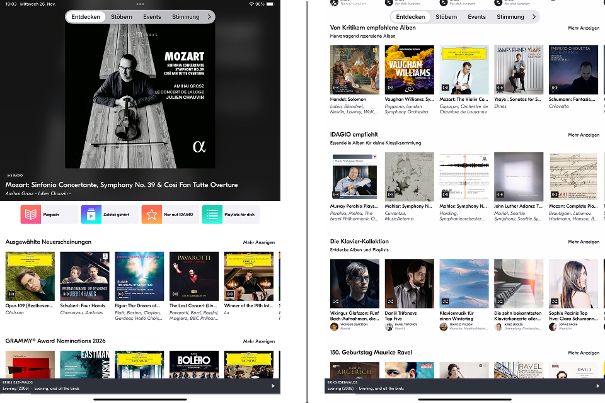Open Mozart: Complete Piano manuscript cover
The width and height of the screenshot is (605, 403).
click(573, 177)
